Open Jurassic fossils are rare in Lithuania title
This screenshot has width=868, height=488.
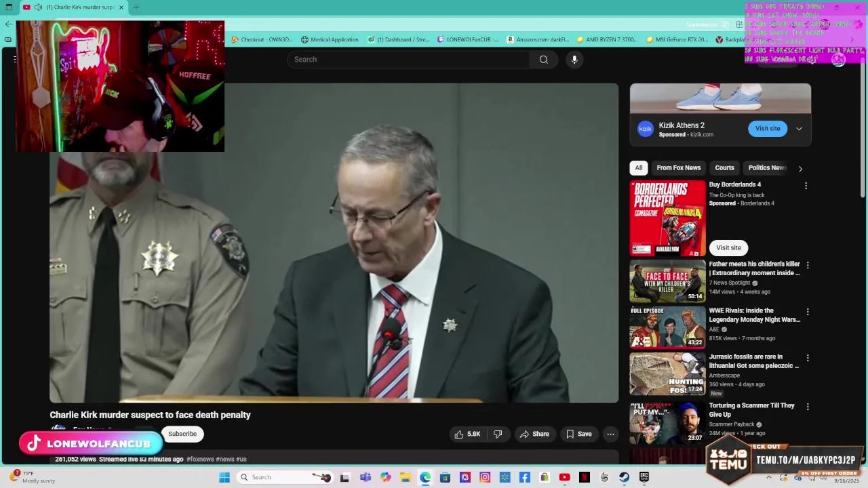pyautogui.click(x=754, y=361)
